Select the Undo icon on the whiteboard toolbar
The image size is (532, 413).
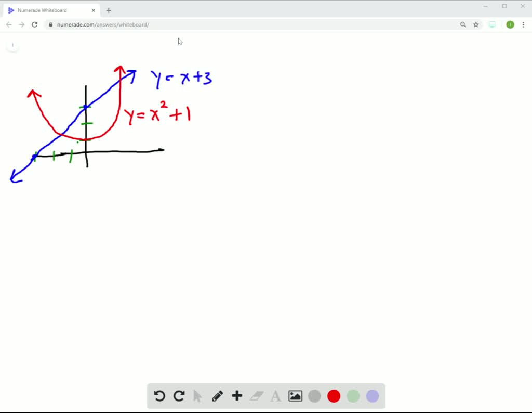159,396
